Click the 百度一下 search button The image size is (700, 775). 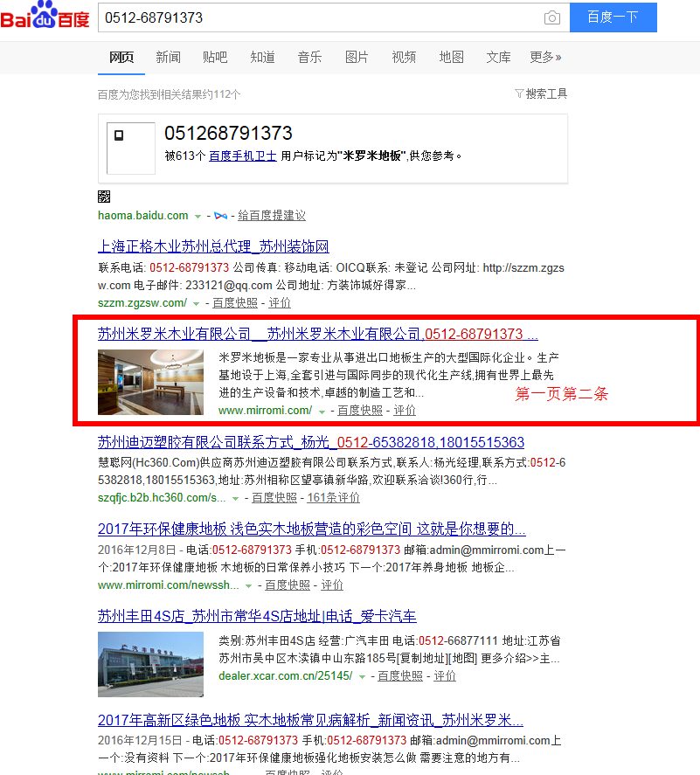pos(613,17)
